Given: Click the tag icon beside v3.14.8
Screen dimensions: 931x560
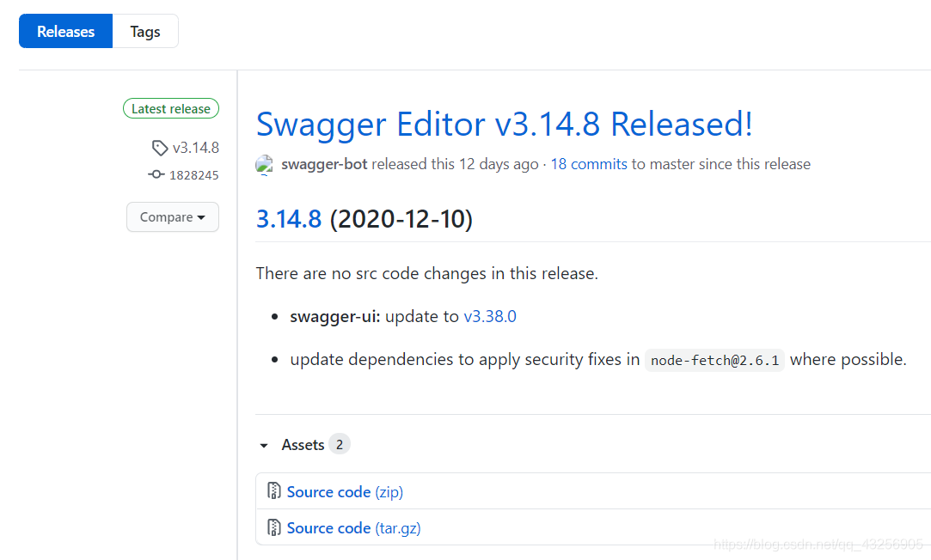Looking at the screenshot, I should coord(160,148).
